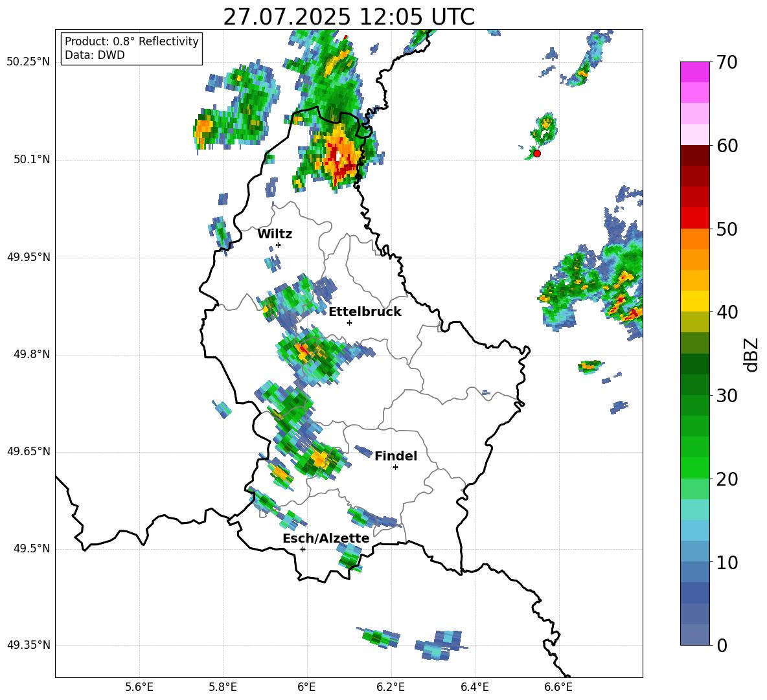Click the Findel city label
Image resolution: width=767 pixels, height=700 pixels.
pyautogui.click(x=396, y=456)
